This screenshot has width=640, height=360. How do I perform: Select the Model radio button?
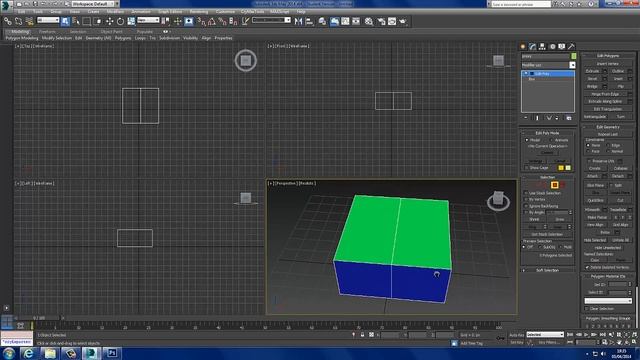click(527, 140)
